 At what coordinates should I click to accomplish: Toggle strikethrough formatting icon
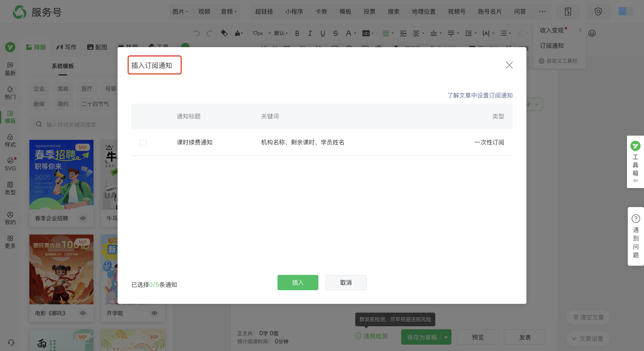[335, 33]
